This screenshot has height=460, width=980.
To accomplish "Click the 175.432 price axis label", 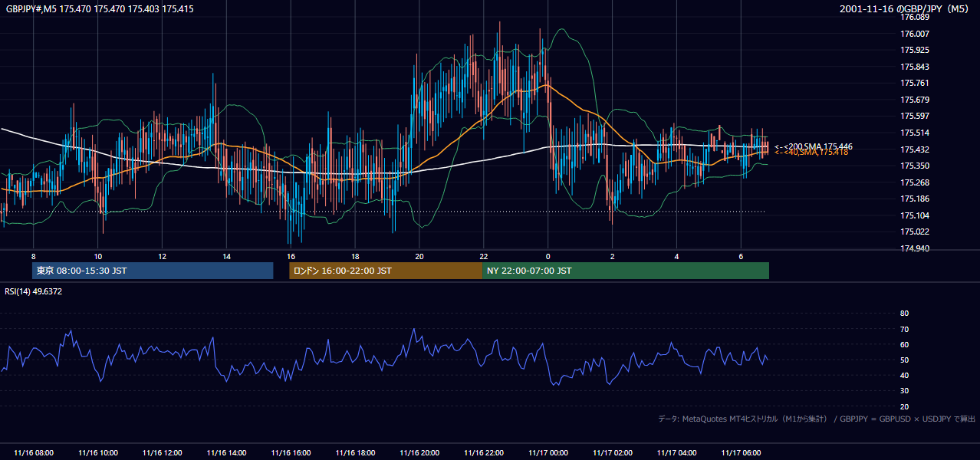I will click(x=915, y=149).
